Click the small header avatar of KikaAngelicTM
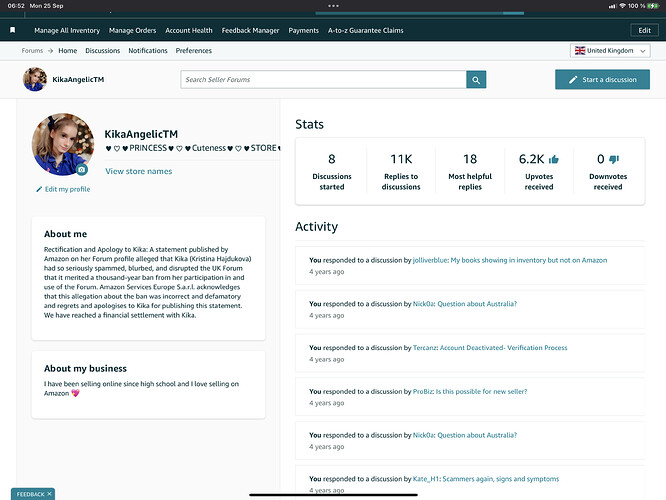 [x=35, y=79]
